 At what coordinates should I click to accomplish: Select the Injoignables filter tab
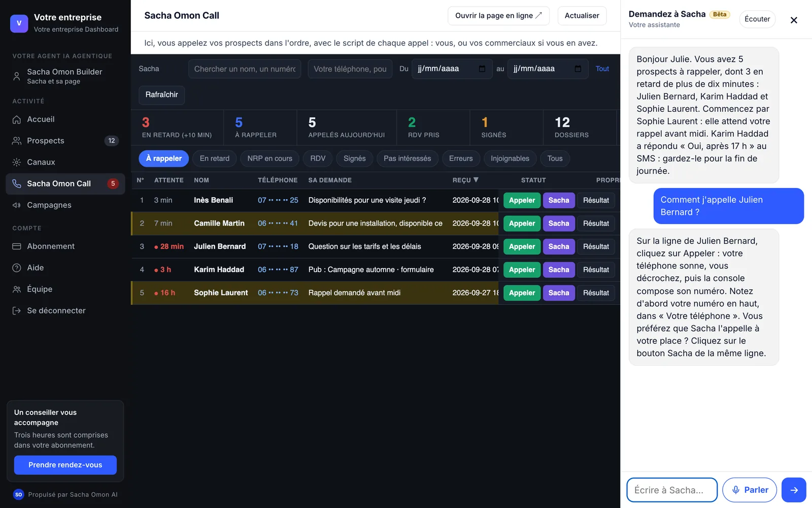[x=510, y=158]
